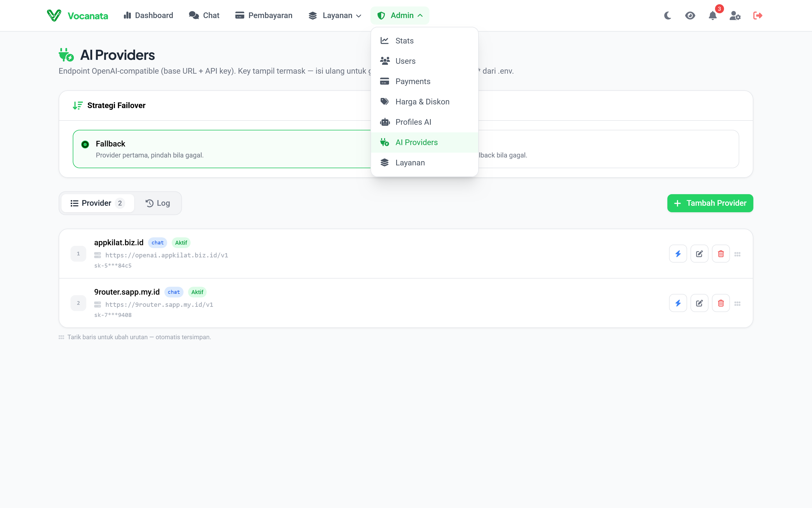The image size is (812, 508).
Task: Click the Aktif badge on appkilat.biz.id
Action: pos(181,243)
